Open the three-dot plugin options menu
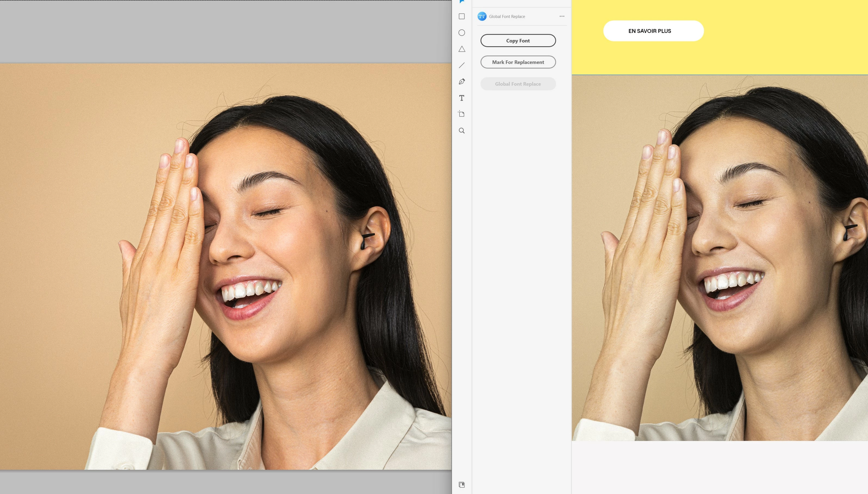 tap(562, 16)
